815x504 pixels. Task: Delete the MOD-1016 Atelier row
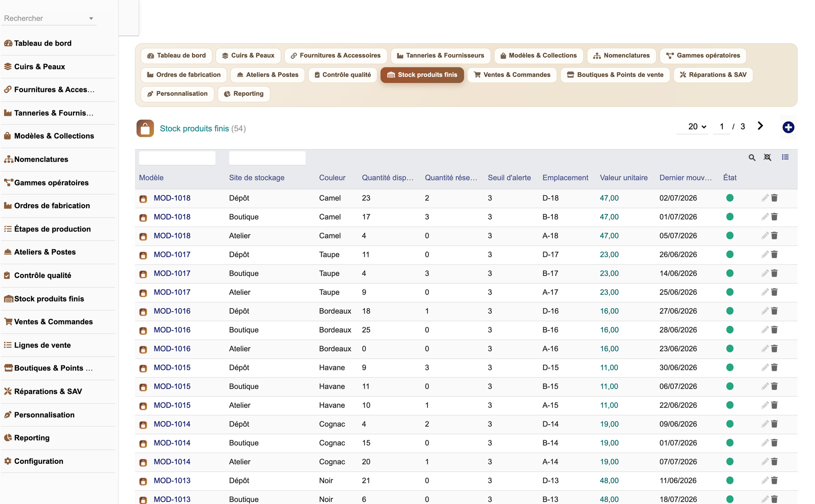774,349
